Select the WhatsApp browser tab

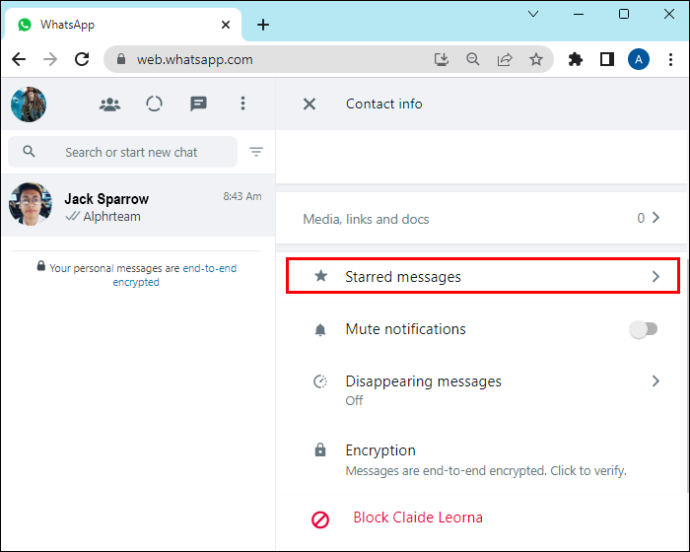pyautogui.click(x=123, y=25)
